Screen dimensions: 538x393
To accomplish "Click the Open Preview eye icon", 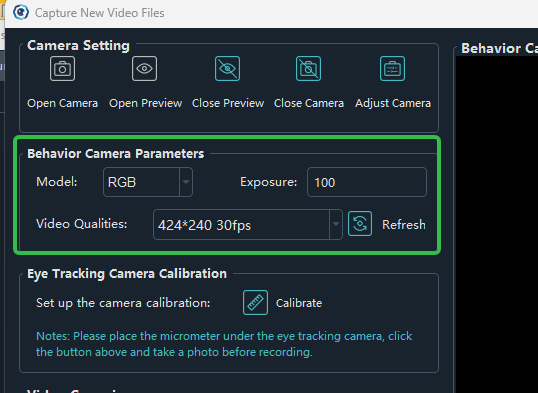I will coord(144,69).
